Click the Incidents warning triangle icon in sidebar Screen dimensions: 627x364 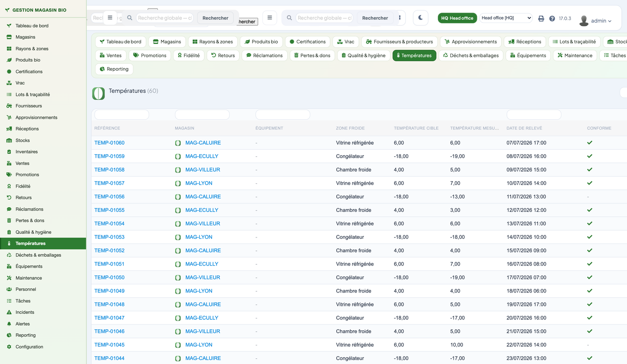[x=9, y=312]
